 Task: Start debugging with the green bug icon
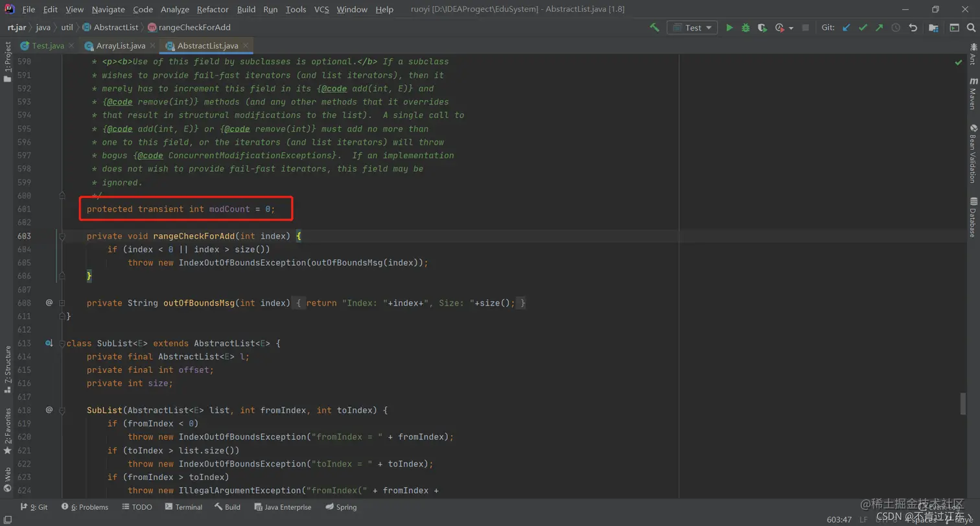[x=746, y=28]
